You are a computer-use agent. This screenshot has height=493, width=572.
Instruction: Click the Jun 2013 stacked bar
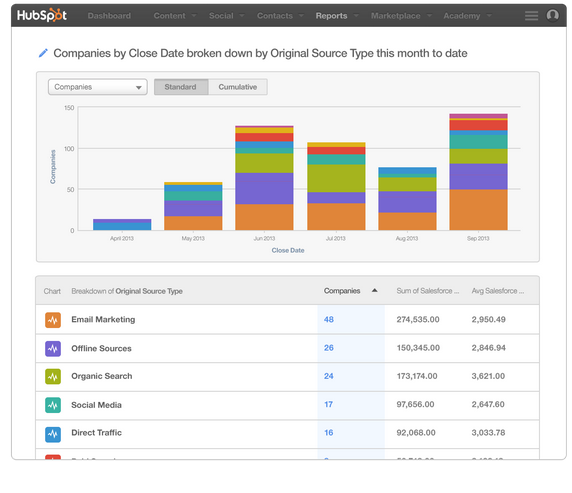(264, 178)
